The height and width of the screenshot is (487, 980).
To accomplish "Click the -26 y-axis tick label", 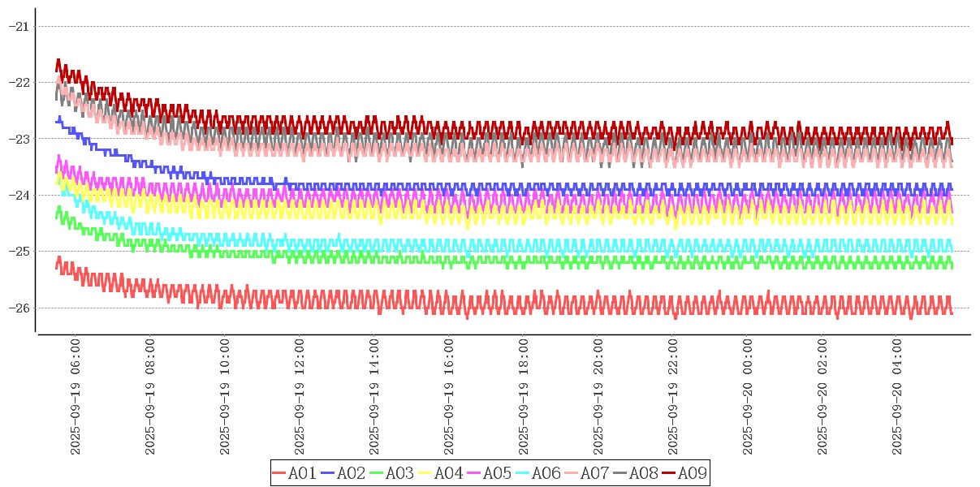I will tap(18, 308).
